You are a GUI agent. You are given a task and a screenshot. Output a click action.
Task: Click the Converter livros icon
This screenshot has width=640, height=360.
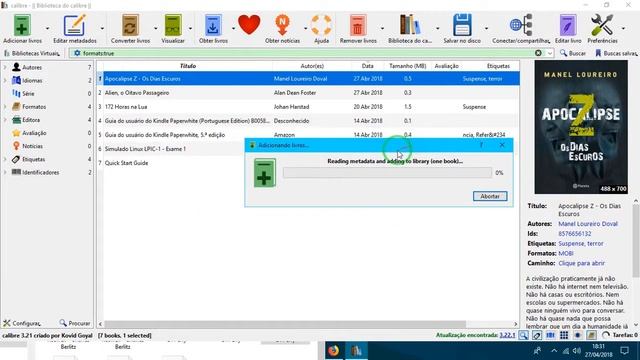(x=130, y=25)
